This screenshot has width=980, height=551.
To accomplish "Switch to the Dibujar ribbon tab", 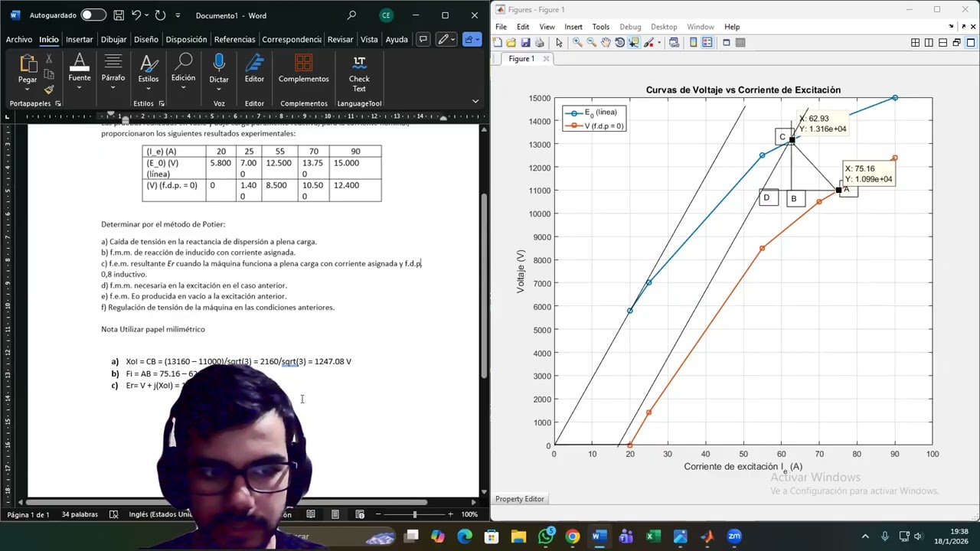I will pos(113,39).
